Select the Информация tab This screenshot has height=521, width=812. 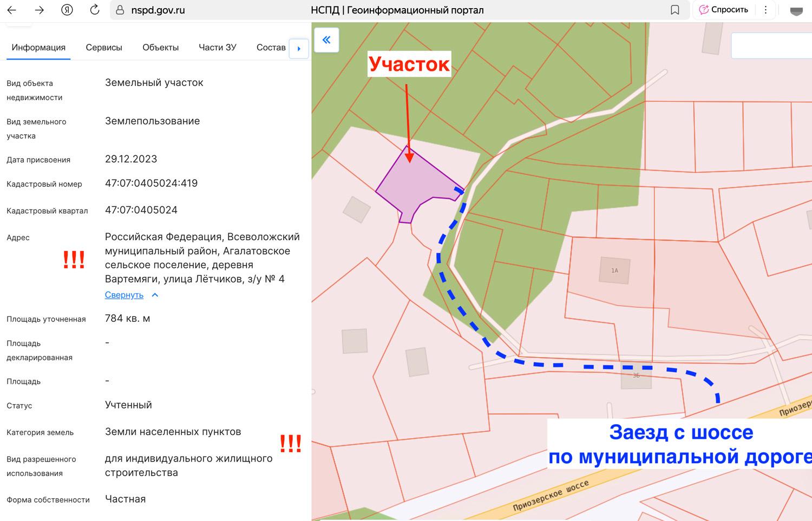[38, 48]
